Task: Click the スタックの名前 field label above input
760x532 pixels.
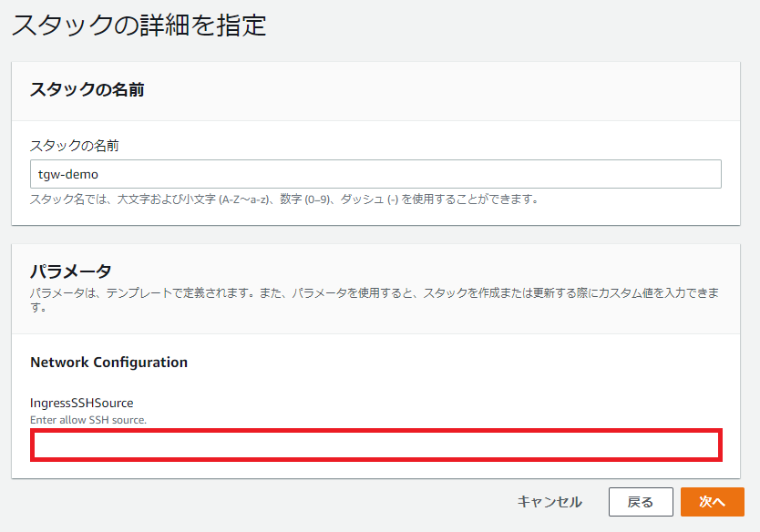Action: click(74, 146)
